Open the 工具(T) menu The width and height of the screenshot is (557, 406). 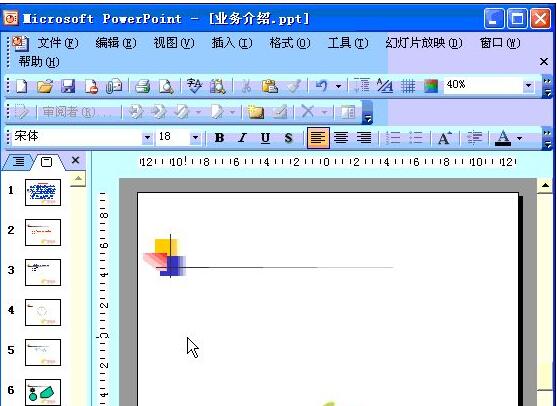pyautogui.click(x=348, y=43)
